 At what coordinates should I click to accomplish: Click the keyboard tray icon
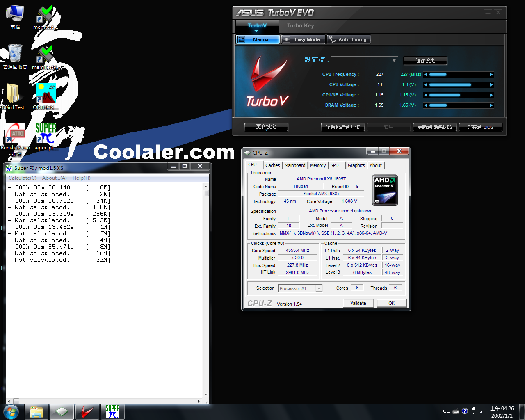point(456,411)
